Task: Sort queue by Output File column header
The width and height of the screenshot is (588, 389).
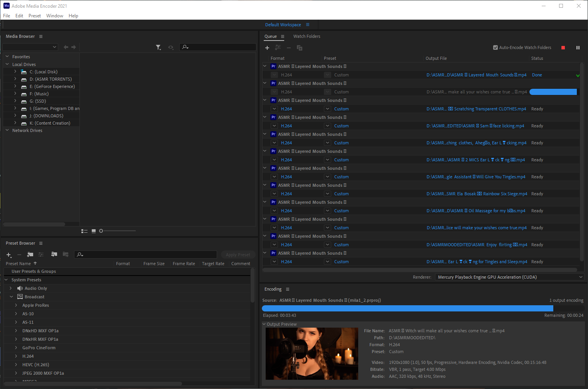Action: point(436,58)
